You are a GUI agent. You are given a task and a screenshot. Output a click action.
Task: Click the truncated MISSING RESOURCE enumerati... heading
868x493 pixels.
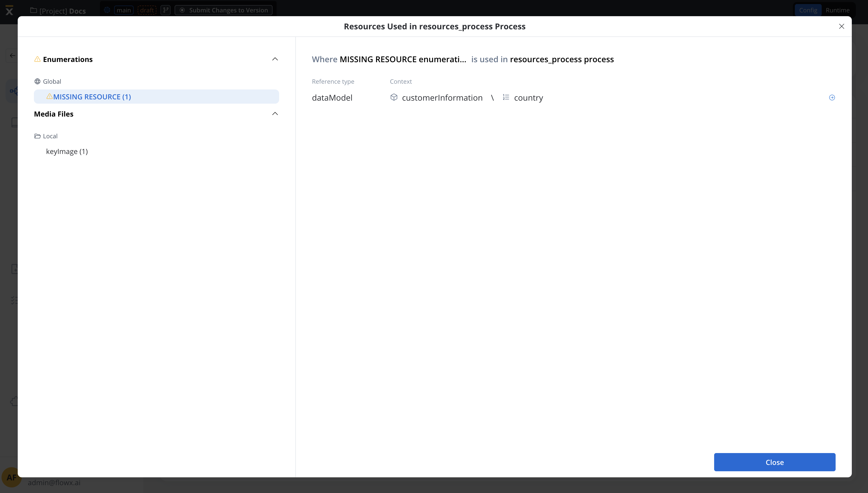[403, 59]
